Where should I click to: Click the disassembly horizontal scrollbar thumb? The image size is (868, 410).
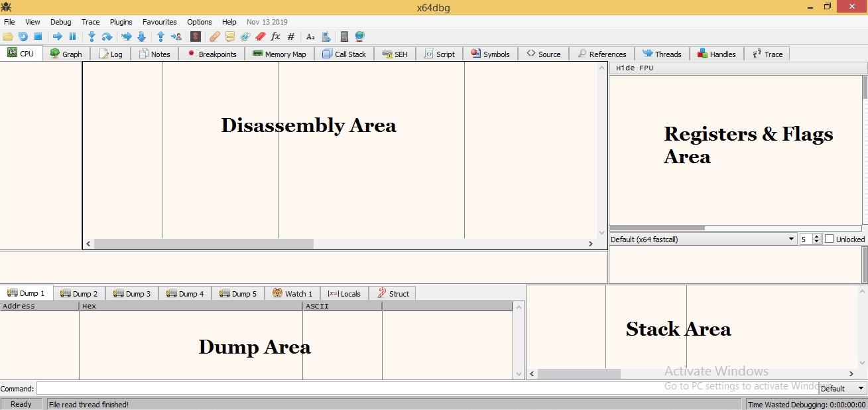(x=204, y=243)
